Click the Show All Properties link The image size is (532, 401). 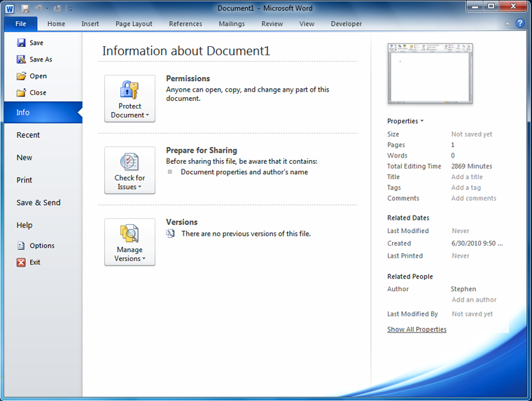pyautogui.click(x=416, y=329)
